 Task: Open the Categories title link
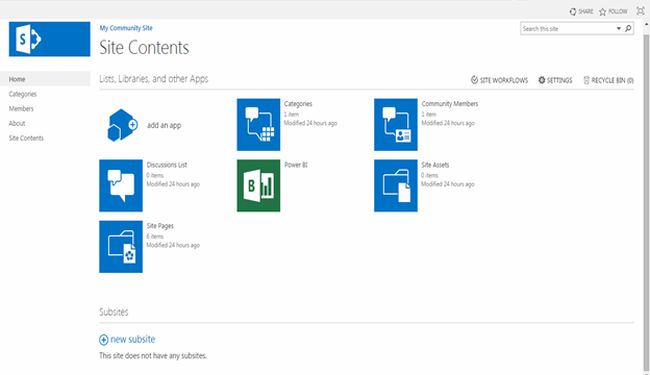(x=298, y=104)
